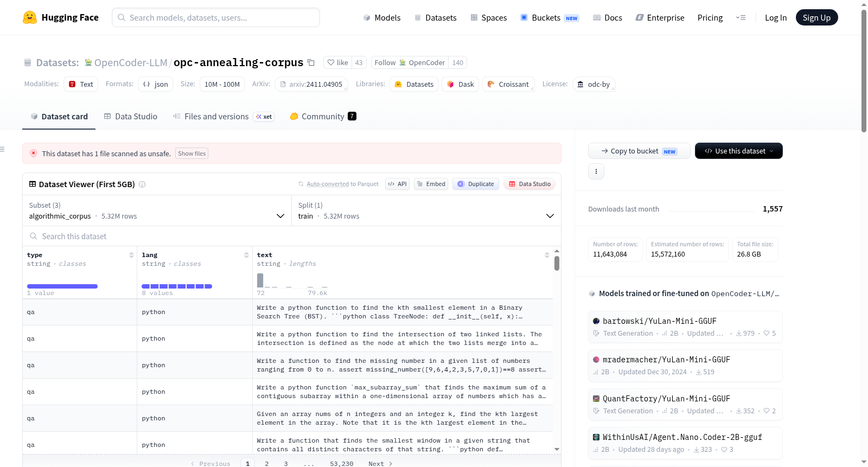Open the bartowski/YuLan-Mini-GGUF model card
This screenshot has width=868, height=467.
tap(685, 327)
